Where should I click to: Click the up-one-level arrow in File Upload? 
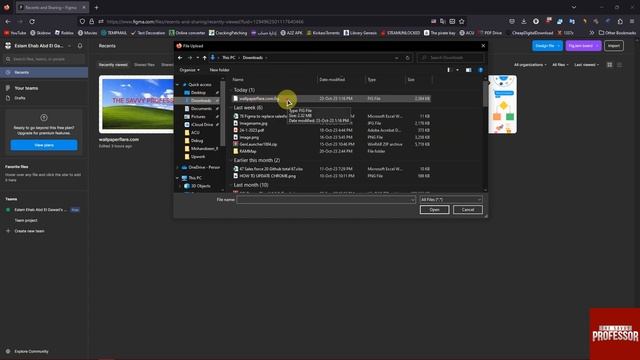tap(204, 58)
